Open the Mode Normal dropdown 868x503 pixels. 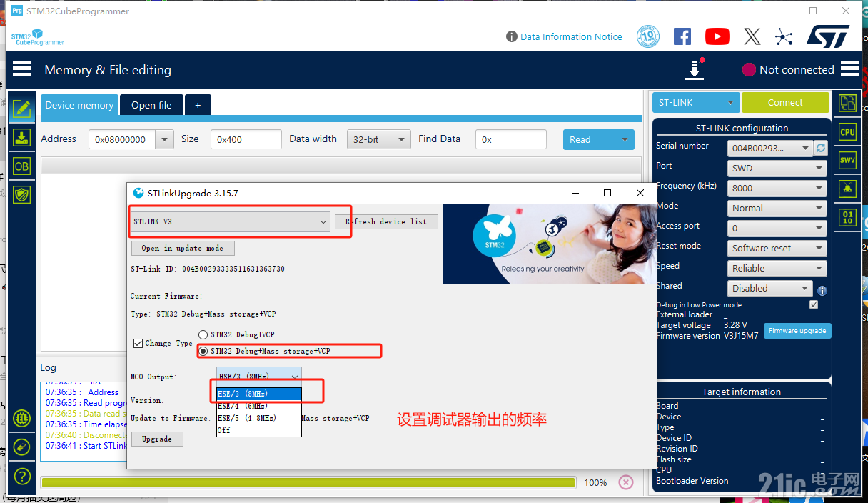pyautogui.click(x=777, y=208)
